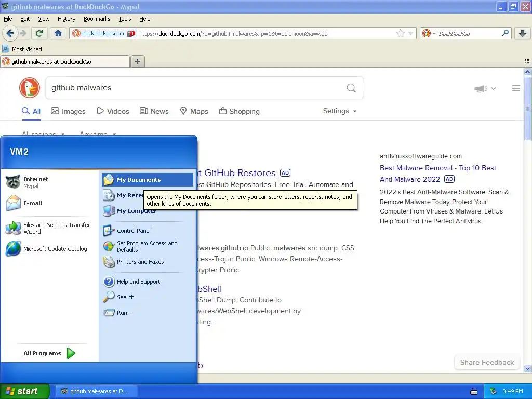The image size is (532, 399).
Task: Select the All results tab
Action: coord(31,111)
